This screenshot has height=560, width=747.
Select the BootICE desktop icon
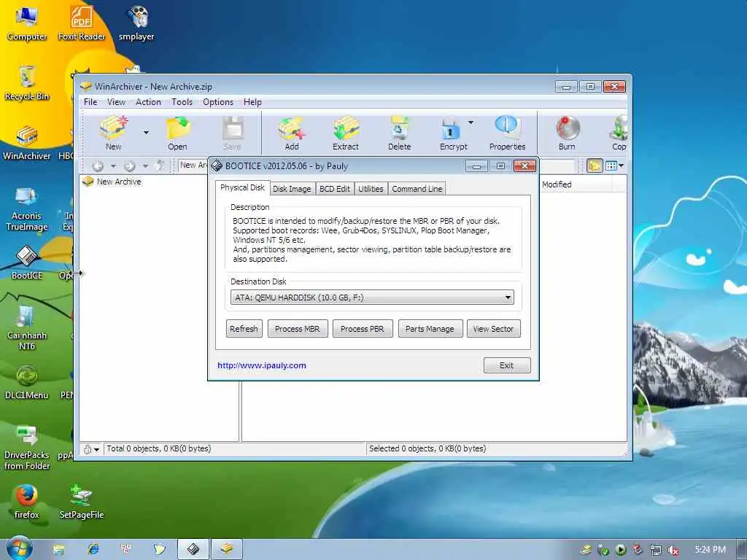27,262
